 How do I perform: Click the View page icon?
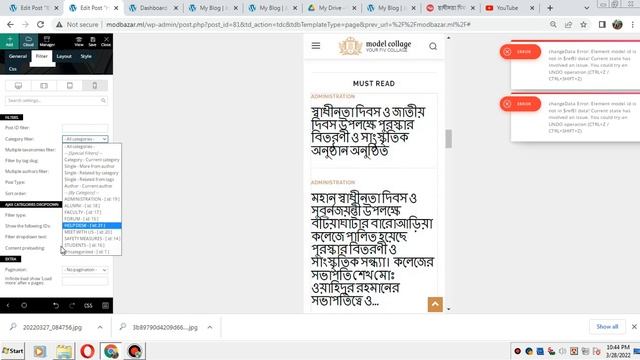[x=79, y=41]
